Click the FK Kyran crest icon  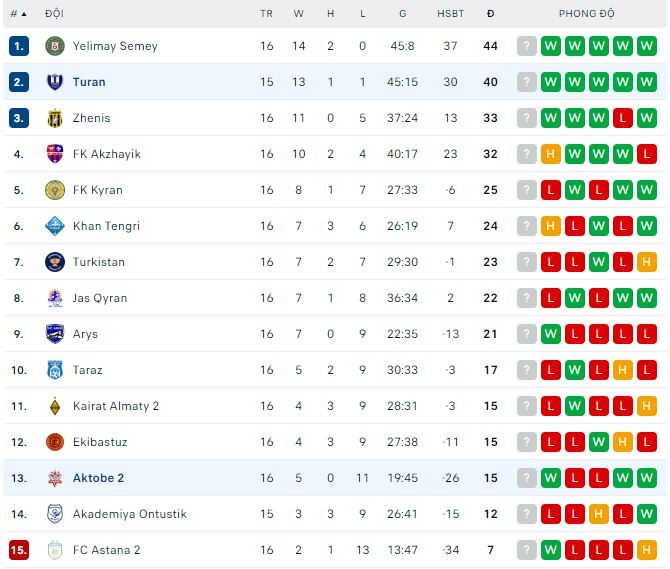pos(55,190)
